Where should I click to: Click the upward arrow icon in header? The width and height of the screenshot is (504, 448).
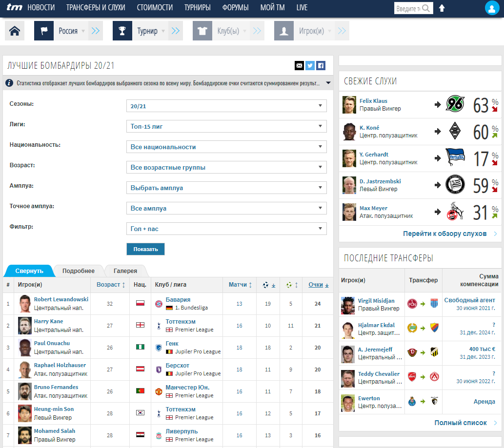click(442, 8)
